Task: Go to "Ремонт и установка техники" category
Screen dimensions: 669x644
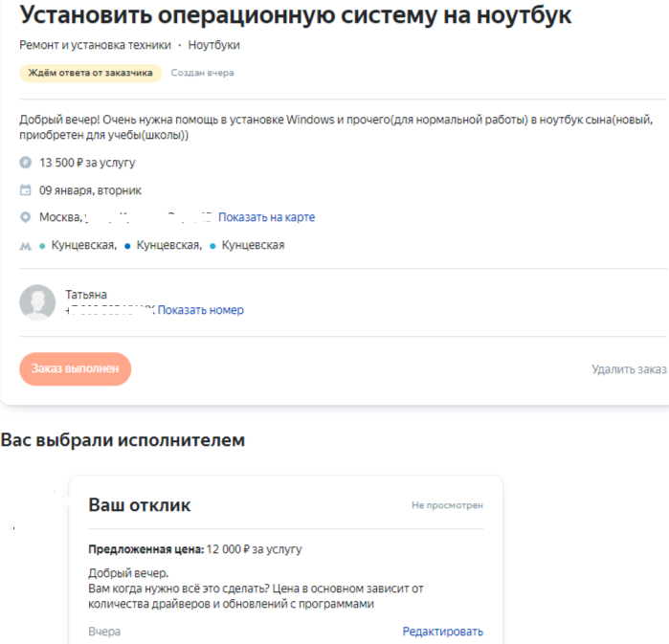Action: 95,45
